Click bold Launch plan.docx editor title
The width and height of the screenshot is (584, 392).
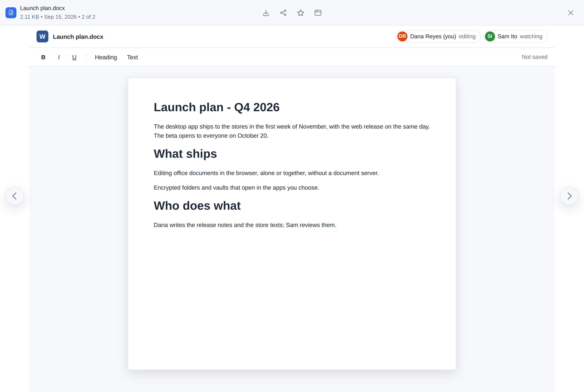(78, 37)
